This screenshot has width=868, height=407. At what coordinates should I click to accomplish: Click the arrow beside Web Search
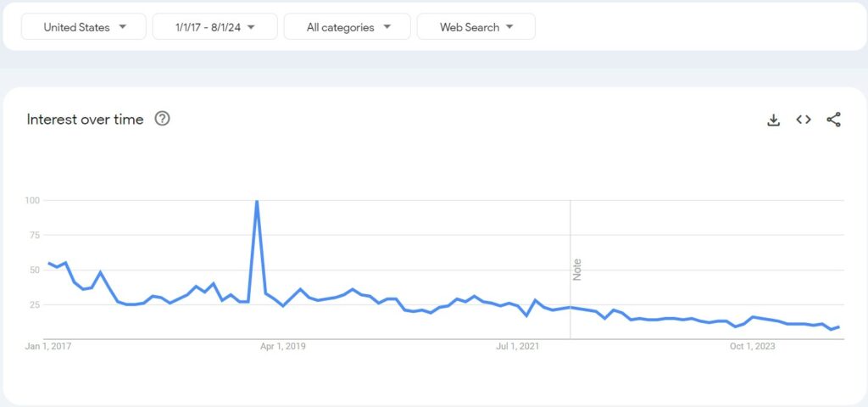pos(509,26)
